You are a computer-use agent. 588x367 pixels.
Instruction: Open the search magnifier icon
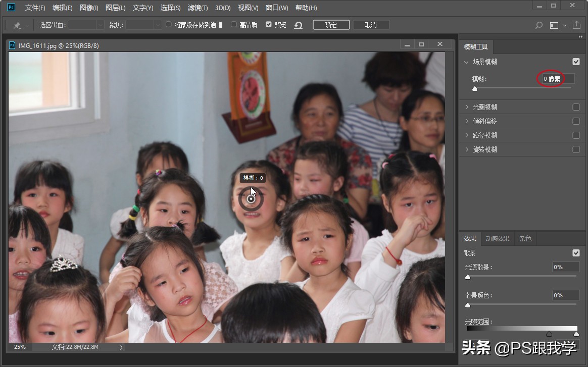(538, 25)
